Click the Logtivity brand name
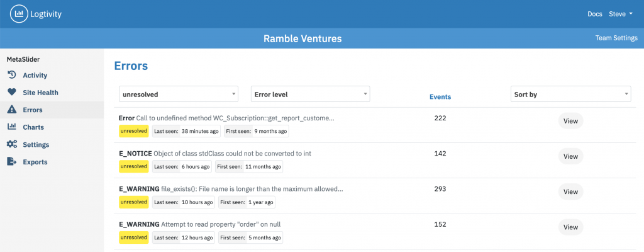The width and height of the screenshot is (644, 252). (46, 14)
